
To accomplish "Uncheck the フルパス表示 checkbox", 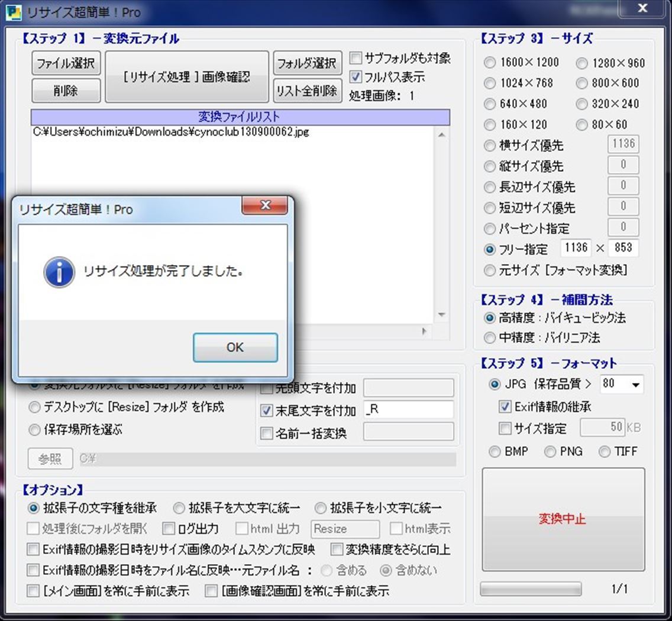I will 356,77.
